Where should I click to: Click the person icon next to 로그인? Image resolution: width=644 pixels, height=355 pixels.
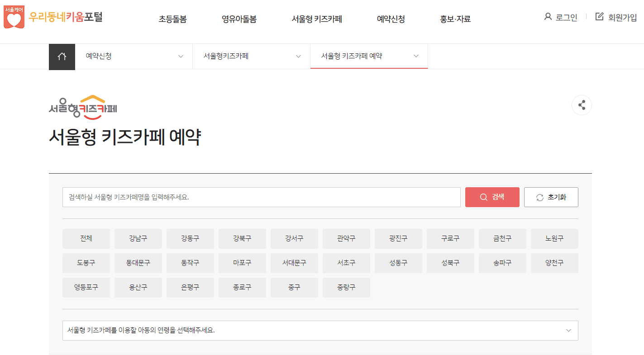click(547, 17)
